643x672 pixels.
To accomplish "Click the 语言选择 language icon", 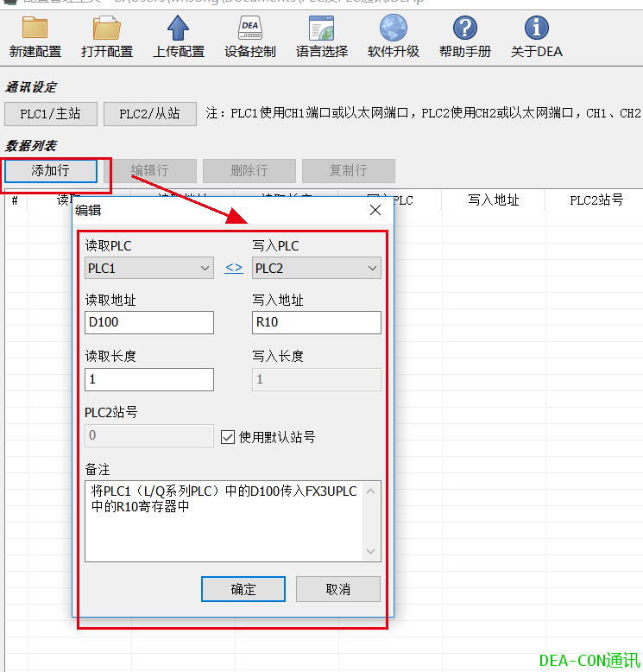I will tap(321, 28).
